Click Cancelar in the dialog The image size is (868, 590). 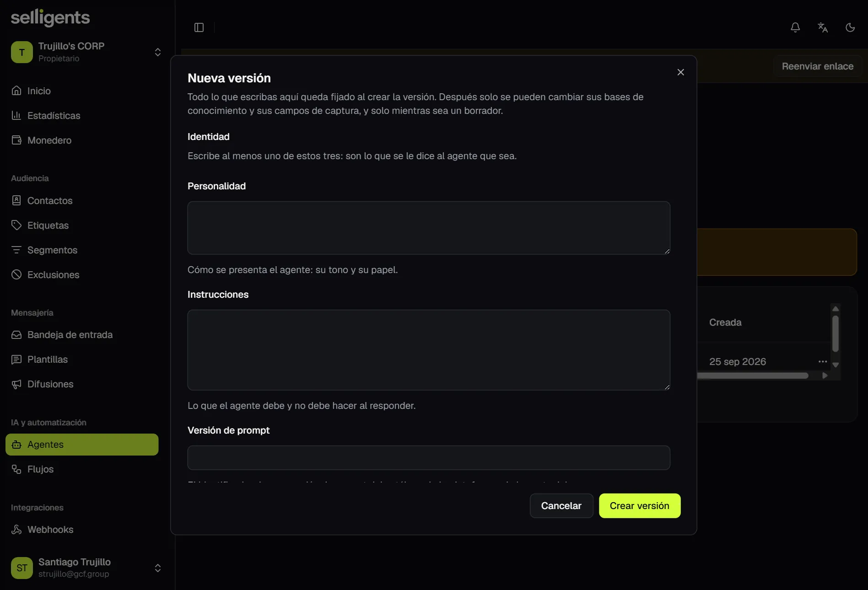pos(561,506)
